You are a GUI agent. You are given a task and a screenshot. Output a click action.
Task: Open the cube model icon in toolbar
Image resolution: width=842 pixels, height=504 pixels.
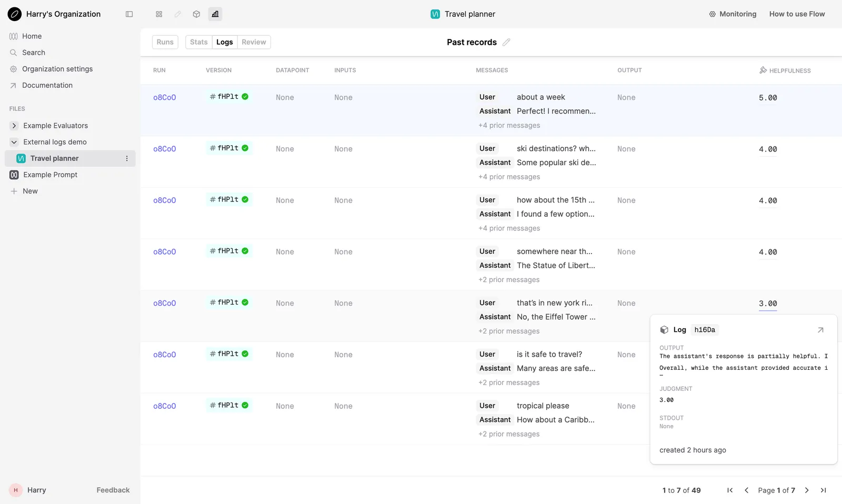(196, 14)
